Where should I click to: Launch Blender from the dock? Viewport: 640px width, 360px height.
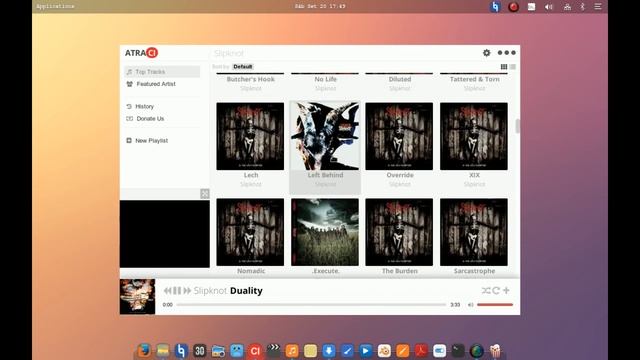coord(384,351)
